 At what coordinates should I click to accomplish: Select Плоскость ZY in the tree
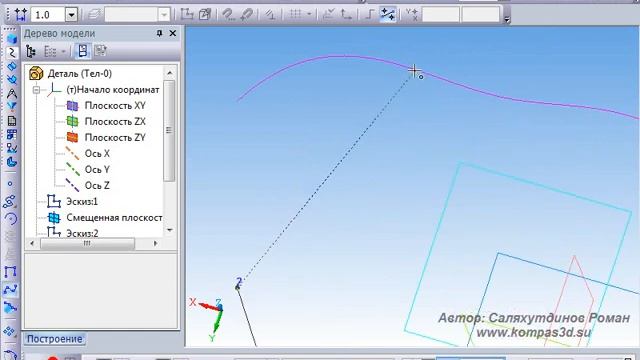coord(115,138)
